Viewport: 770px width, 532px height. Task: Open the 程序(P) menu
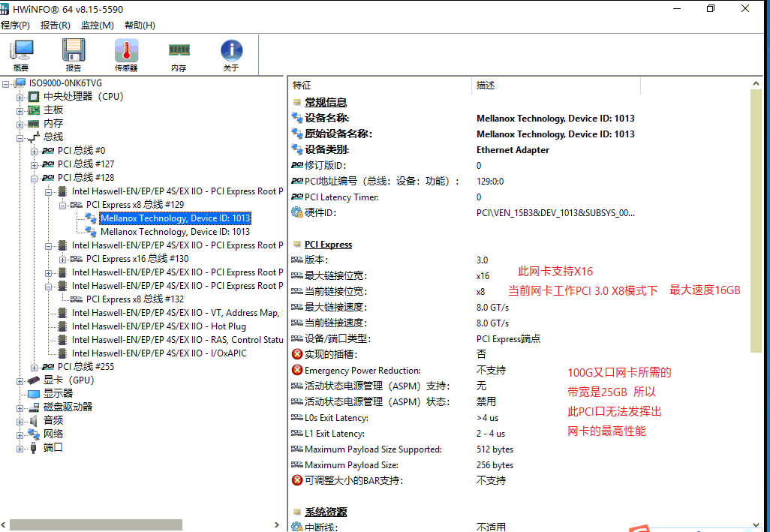click(x=15, y=25)
